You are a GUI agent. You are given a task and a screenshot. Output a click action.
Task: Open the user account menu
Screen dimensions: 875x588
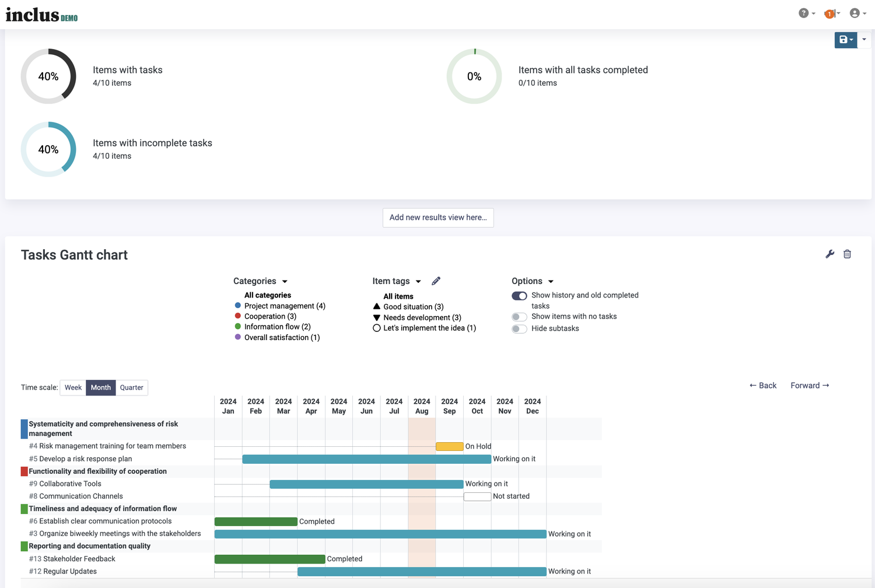857,13
